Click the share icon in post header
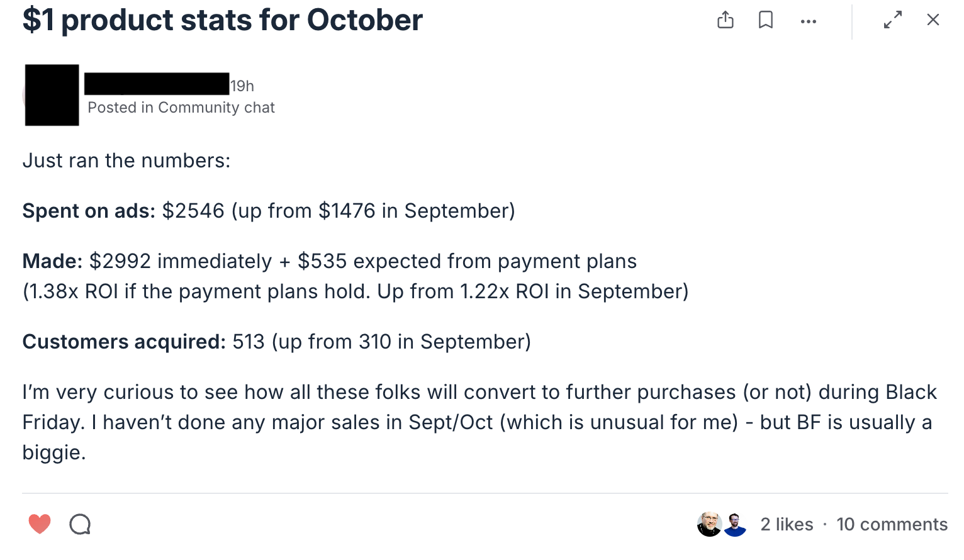Image resolution: width=964 pixels, height=560 pixels. (x=726, y=20)
